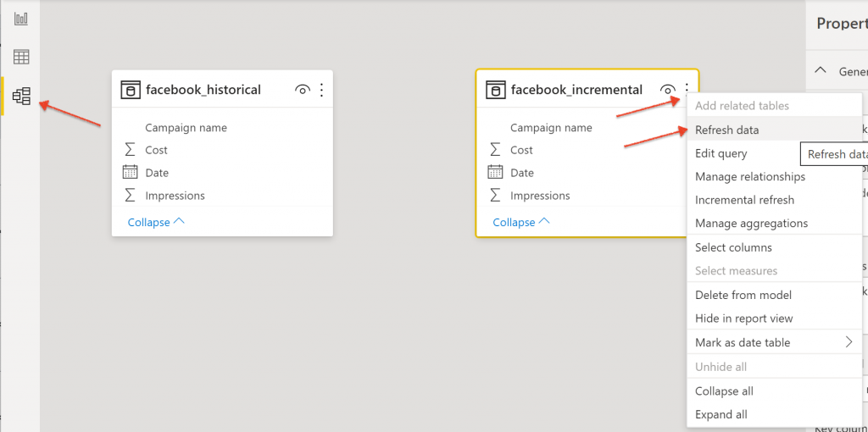This screenshot has height=432, width=868.
Task: Open more options for facebook_historical table
Action: point(321,90)
